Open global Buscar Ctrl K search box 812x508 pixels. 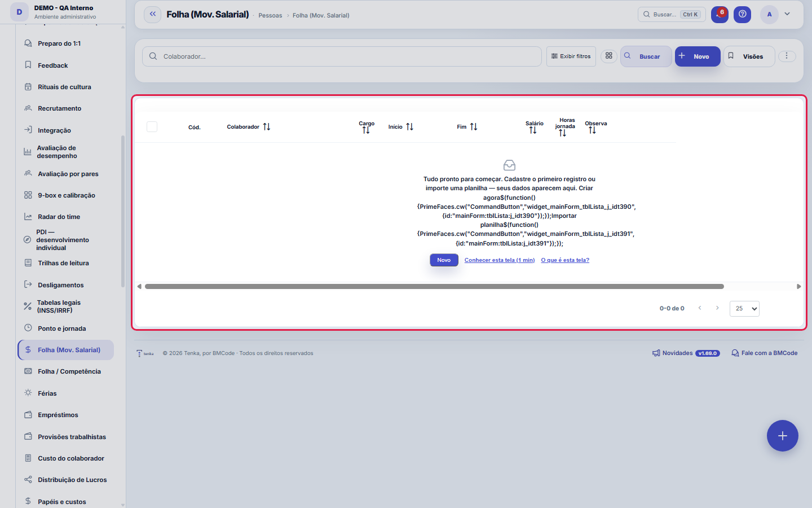[x=672, y=15]
